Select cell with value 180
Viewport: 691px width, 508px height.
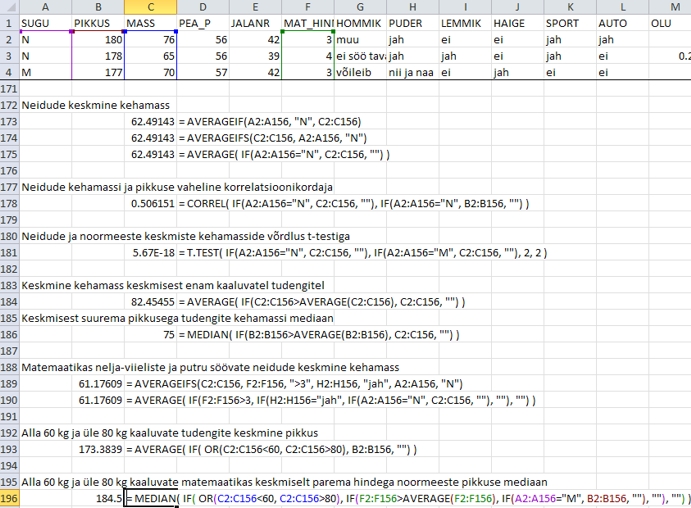coord(98,40)
